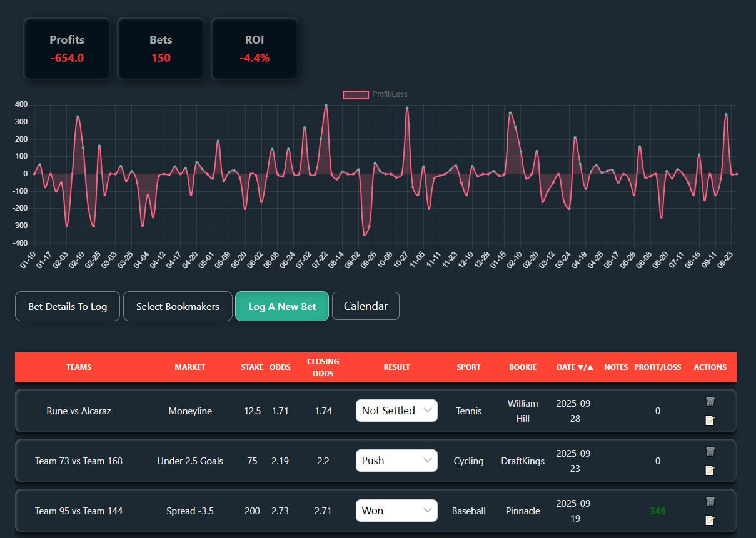This screenshot has width=756, height=538.
Task: Open notes icon for Team 73 bet
Action: 710,470
